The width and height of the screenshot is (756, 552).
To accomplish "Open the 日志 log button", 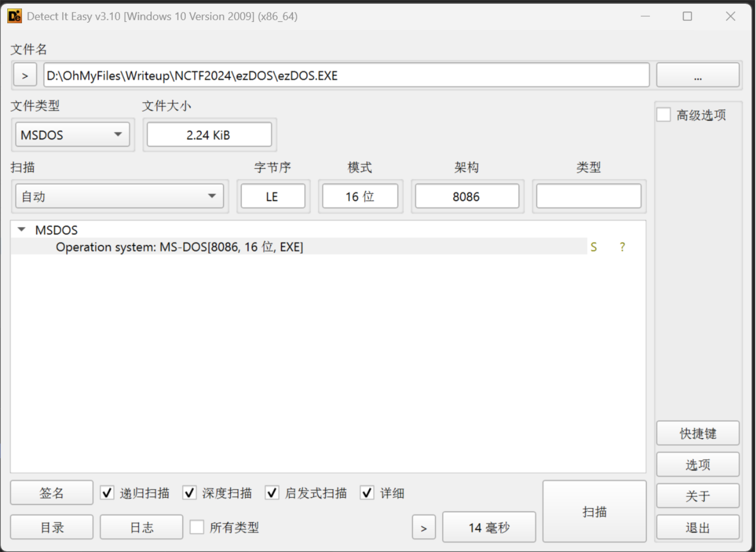I will tap(141, 527).
